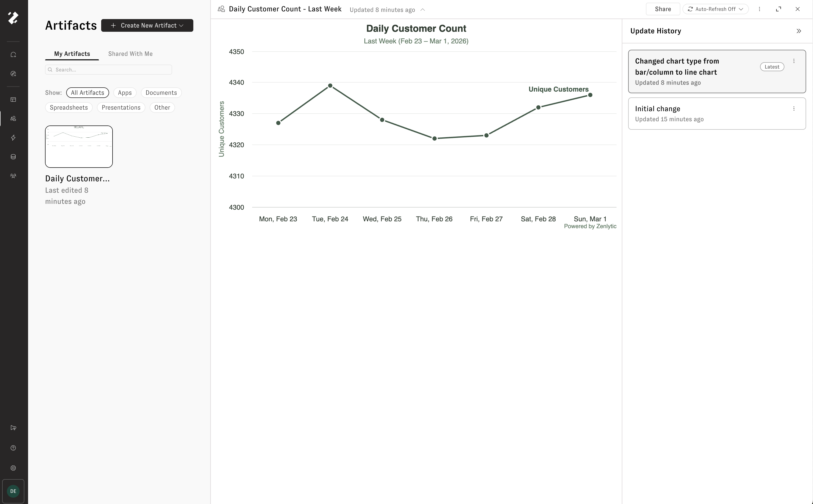This screenshot has width=813, height=504.
Task: Click the lightning bolt sidebar icon
Action: 13,138
